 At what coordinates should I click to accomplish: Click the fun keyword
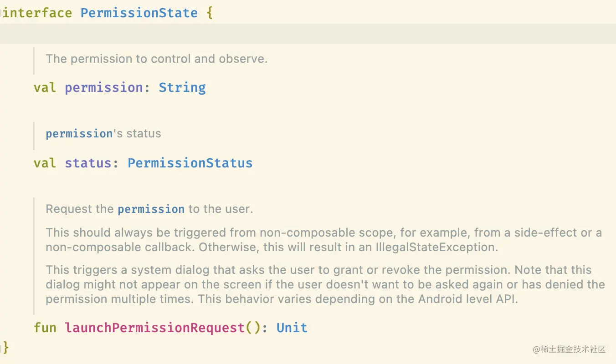45,328
